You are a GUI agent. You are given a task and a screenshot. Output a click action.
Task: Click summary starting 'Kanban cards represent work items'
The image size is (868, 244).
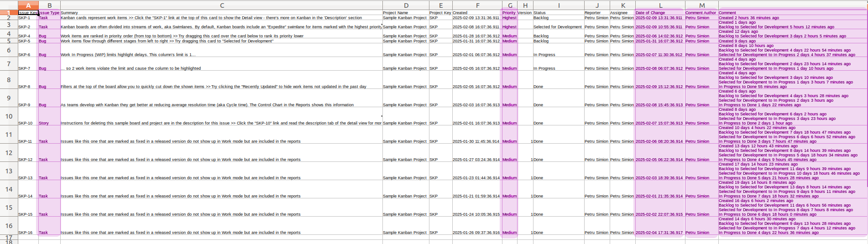(x=221, y=18)
